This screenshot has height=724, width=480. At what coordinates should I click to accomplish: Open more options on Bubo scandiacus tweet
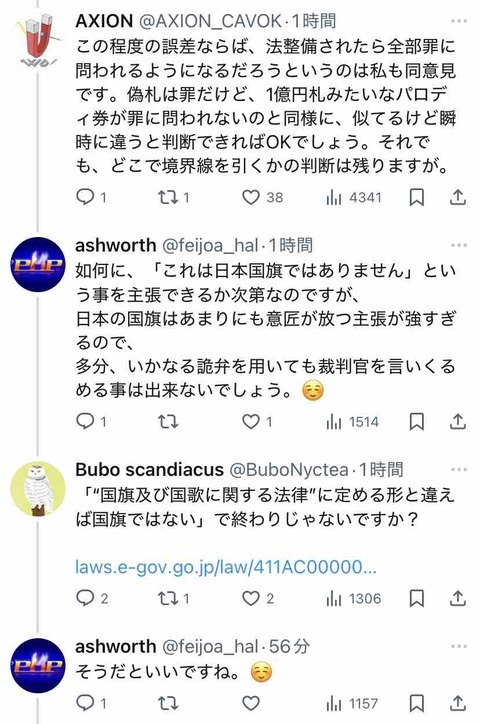pyautogui.click(x=459, y=470)
